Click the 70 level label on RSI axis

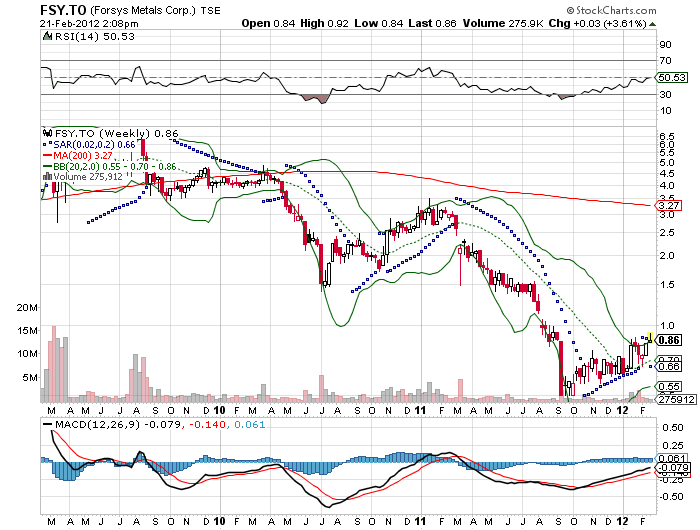coord(665,60)
